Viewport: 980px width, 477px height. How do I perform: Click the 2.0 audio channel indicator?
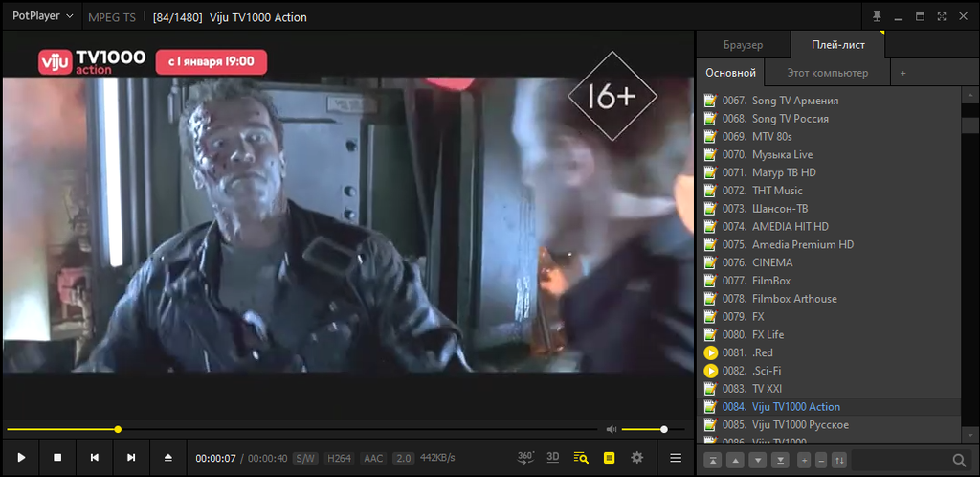(403, 458)
